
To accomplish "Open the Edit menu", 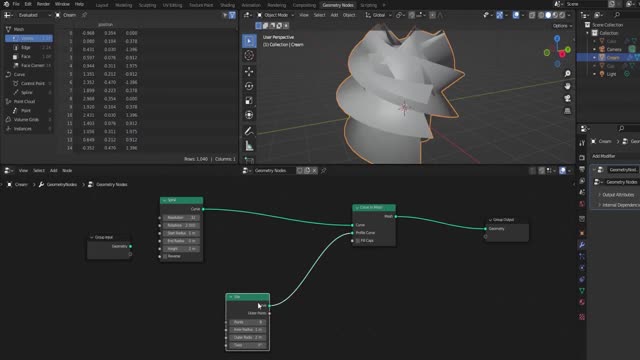I will coord(28,4).
